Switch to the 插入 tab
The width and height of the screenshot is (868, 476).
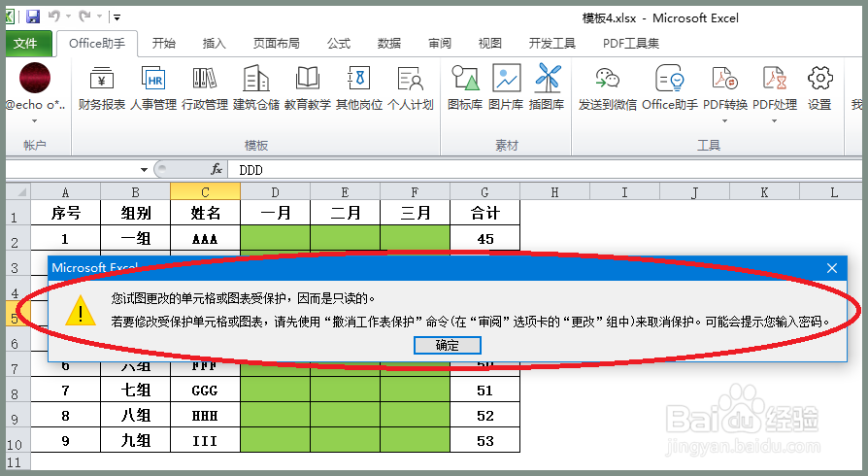click(215, 43)
